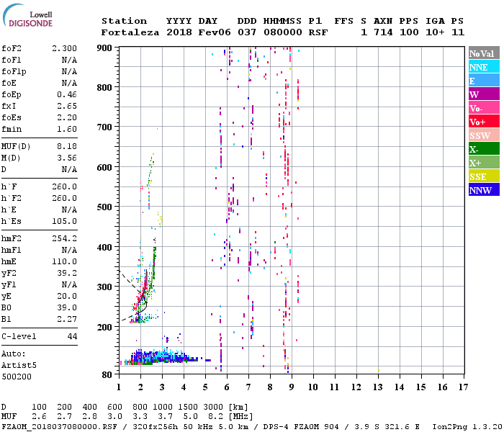Click the 13 MHz frequency axis label
Image resolution: width=504 pixels, height=432 pixels.
coord(378,387)
